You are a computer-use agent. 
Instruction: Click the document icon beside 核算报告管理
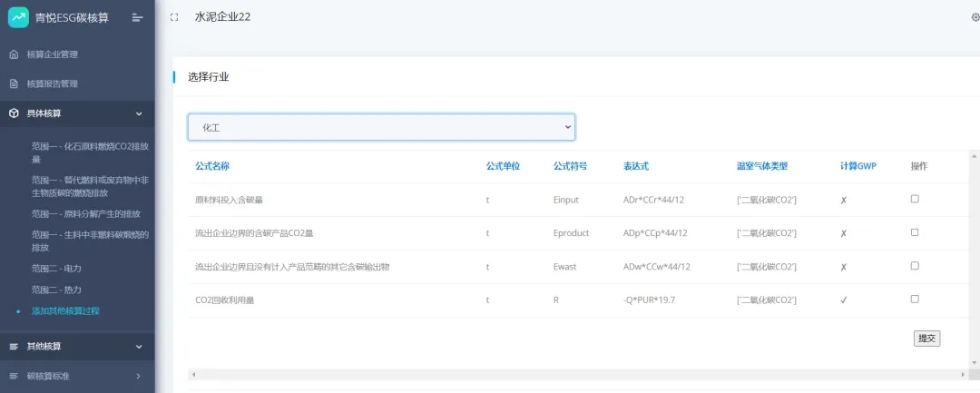click(14, 84)
